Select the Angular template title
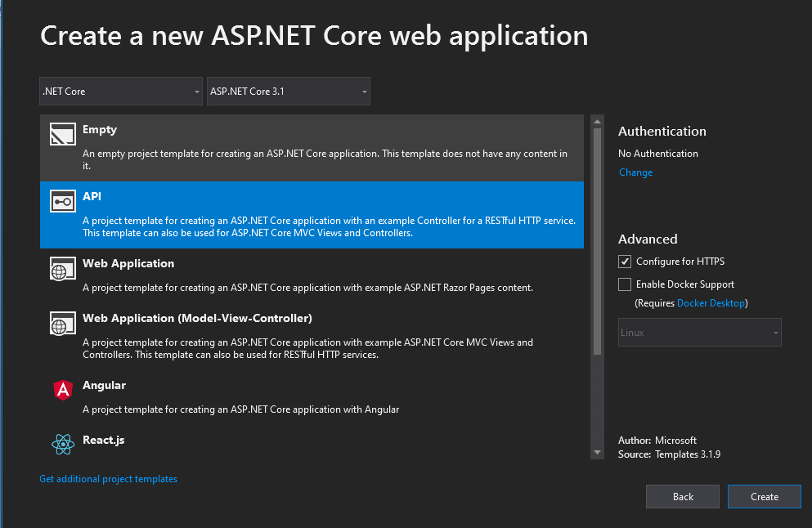The height and width of the screenshot is (528, 812). pyautogui.click(x=104, y=385)
